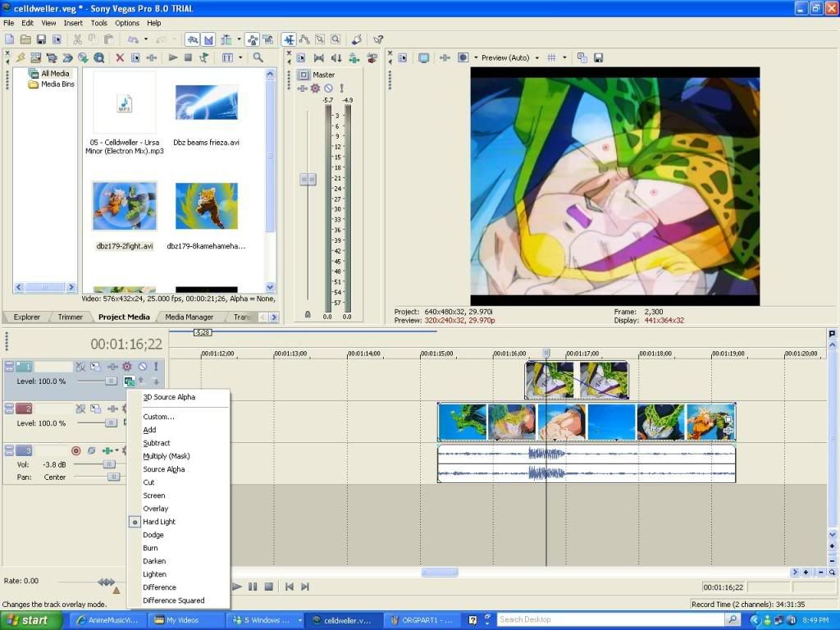
Task: Open overlays grid dropdown in preview
Action: pos(564,57)
